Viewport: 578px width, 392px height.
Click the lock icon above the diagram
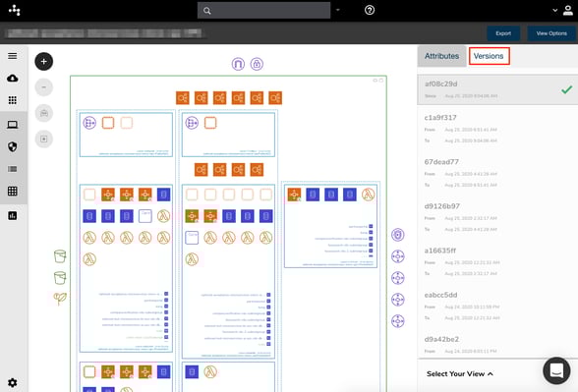tap(257, 64)
